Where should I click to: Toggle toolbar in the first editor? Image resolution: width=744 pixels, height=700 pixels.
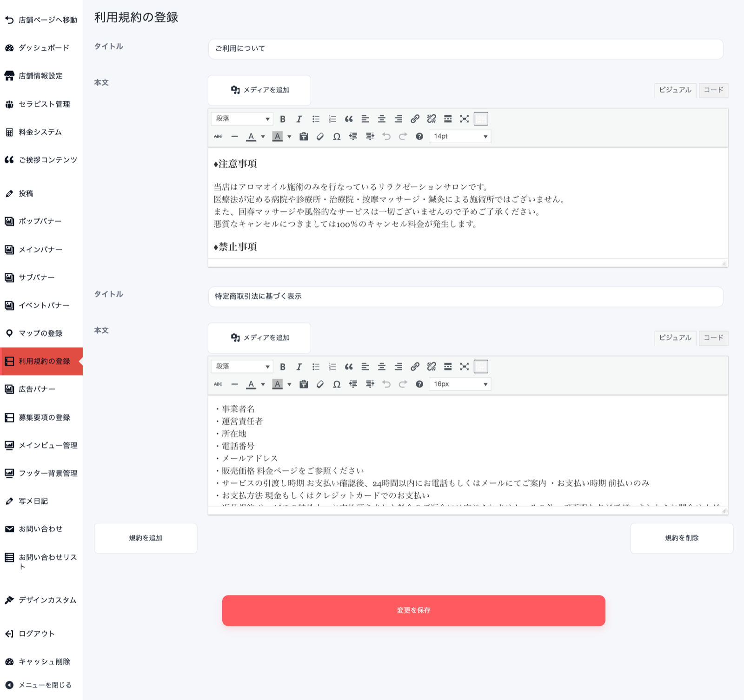tap(481, 119)
